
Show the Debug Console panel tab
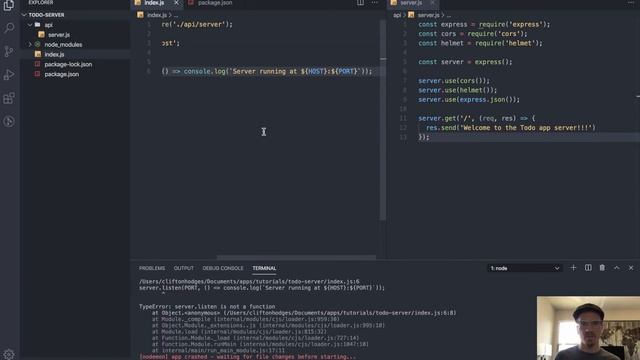coord(223,268)
